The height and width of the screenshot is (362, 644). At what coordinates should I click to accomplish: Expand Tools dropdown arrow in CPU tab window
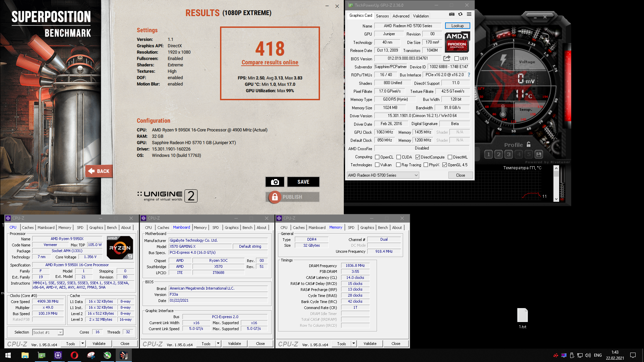(83, 344)
